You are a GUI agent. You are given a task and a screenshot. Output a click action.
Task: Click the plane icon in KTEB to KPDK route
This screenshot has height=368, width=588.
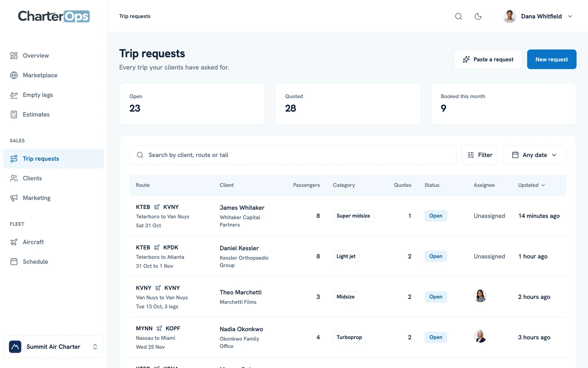(157, 247)
